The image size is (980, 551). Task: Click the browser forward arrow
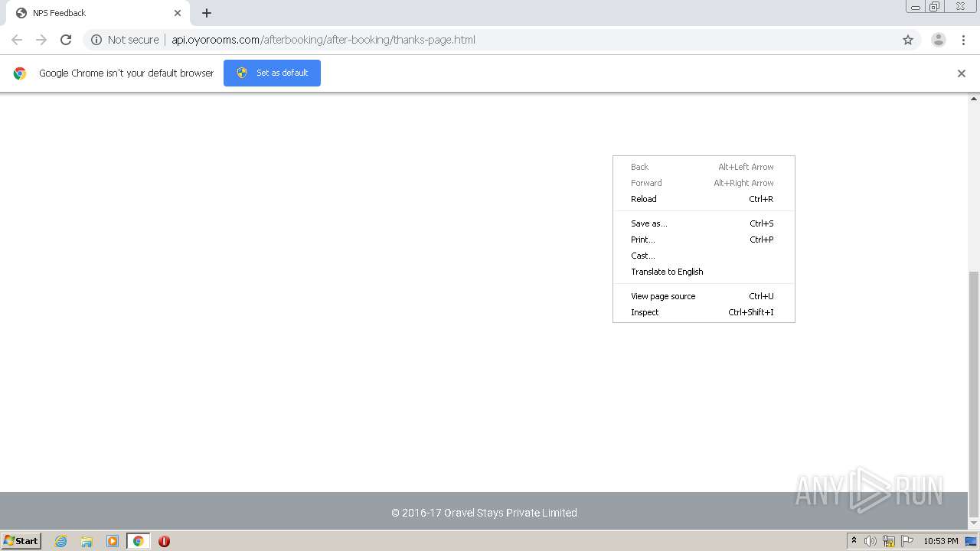[x=41, y=40]
